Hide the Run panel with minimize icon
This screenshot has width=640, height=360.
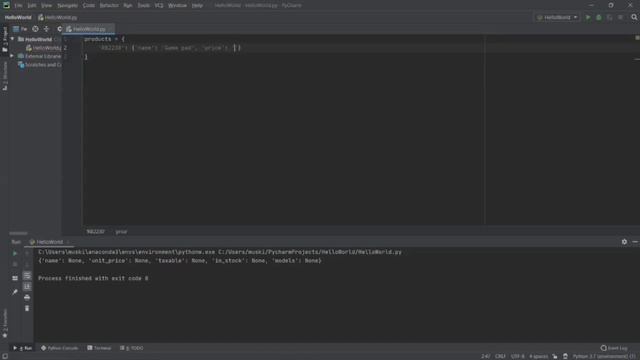(635, 242)
